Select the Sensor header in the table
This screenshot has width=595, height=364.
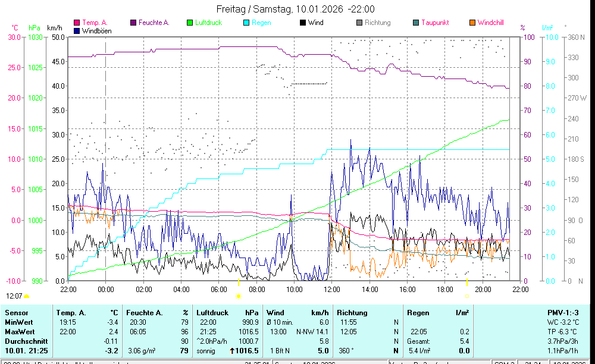point(16,312)
